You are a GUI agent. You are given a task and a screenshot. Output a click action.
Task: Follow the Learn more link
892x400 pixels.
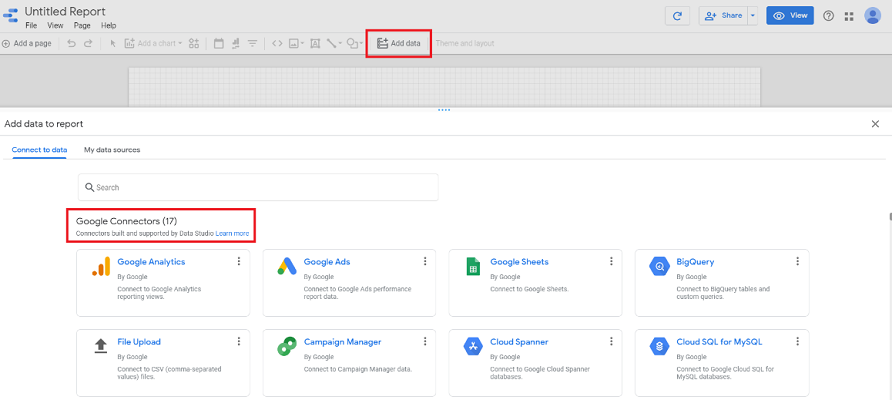[232, 234]
